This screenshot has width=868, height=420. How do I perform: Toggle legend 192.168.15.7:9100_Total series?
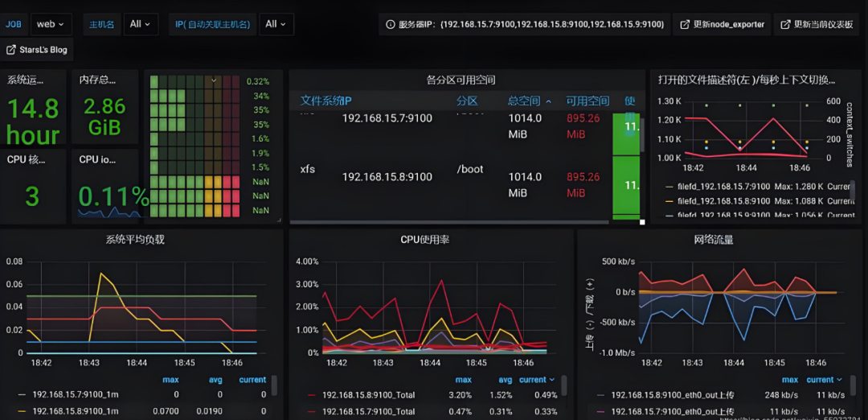(x=368, y=412)
